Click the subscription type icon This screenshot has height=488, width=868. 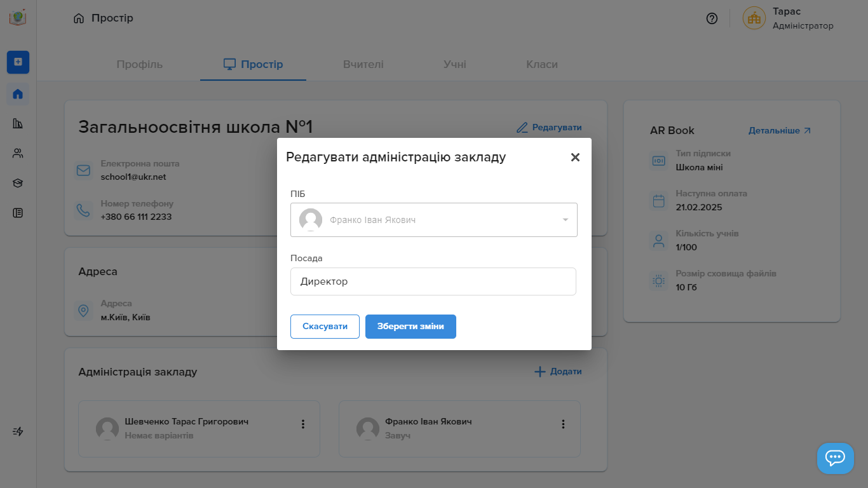click(659, 161)
